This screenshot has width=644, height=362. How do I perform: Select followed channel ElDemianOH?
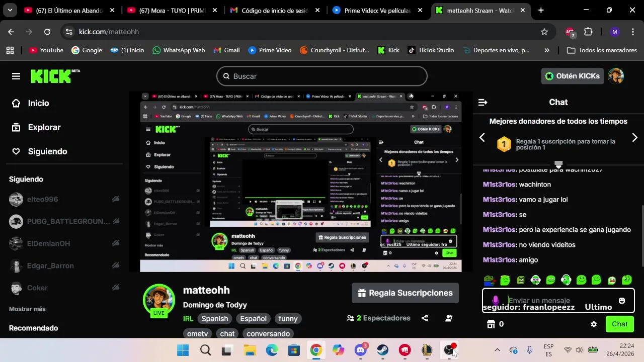click(64, 243)
